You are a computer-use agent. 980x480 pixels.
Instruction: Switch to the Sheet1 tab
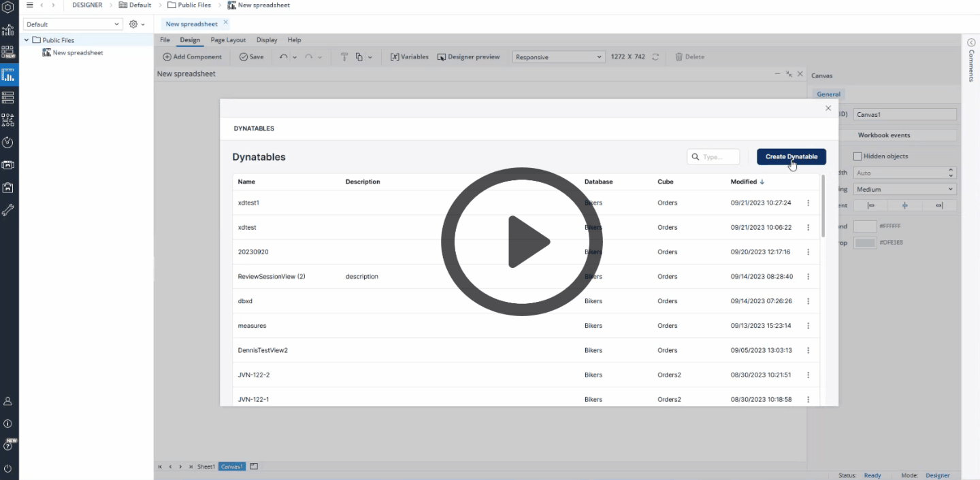coord(206,467)
